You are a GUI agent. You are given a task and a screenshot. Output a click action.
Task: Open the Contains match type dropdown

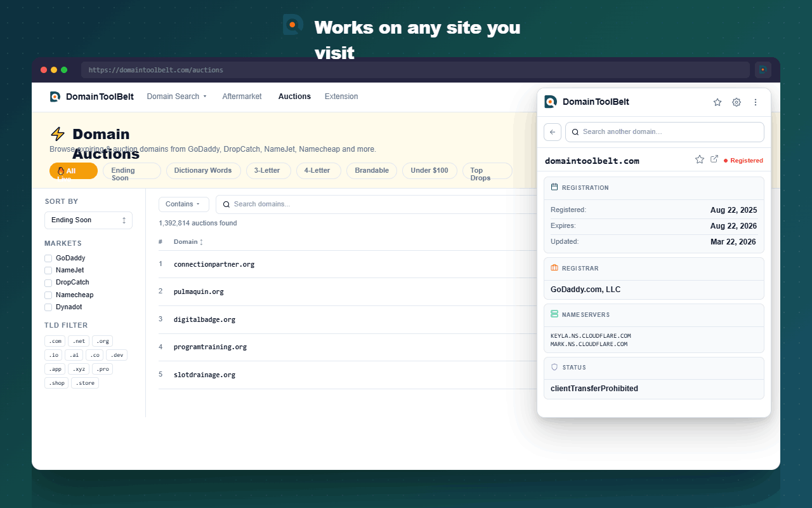tap(183, 204)
